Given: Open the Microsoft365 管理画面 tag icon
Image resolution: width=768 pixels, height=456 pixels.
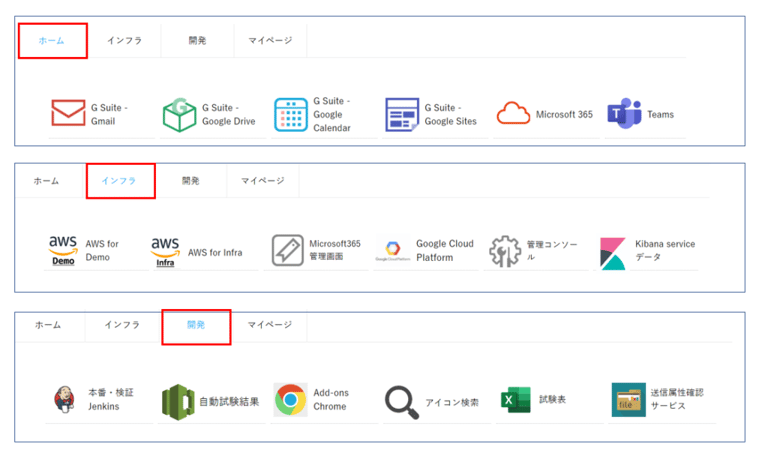Looking at the screenshot, I should (x=288, y=250).
